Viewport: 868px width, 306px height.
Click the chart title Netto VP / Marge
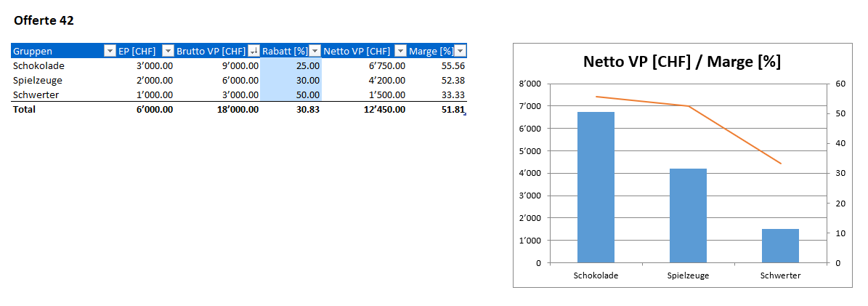pyautogui.click(x=681, y=62)
